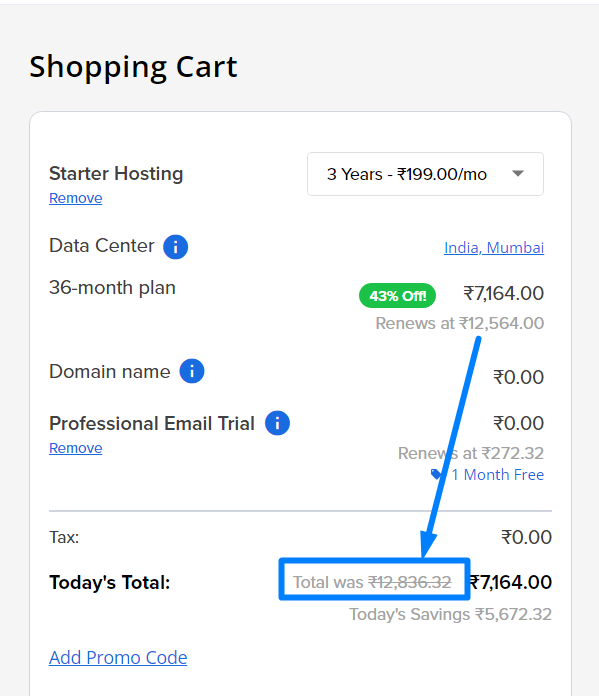Open the Data Center info icon
This screenshot has height=696, width=599.
pyautogui.click(x=175, y=247)
